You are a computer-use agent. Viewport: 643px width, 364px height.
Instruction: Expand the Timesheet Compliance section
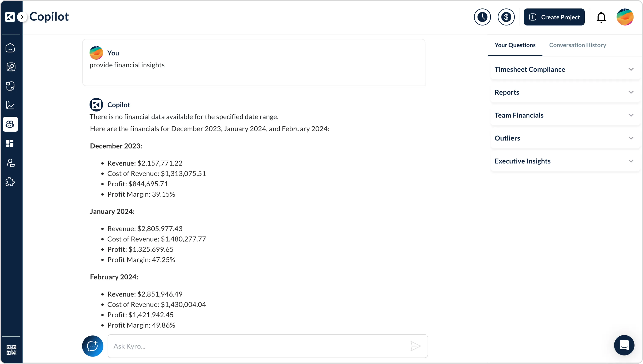(x=565, y=69)
